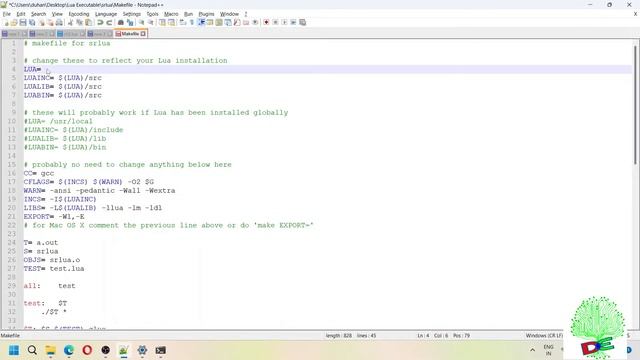
Task: Click the document close X beside menu bar
Action: (636, 14)
